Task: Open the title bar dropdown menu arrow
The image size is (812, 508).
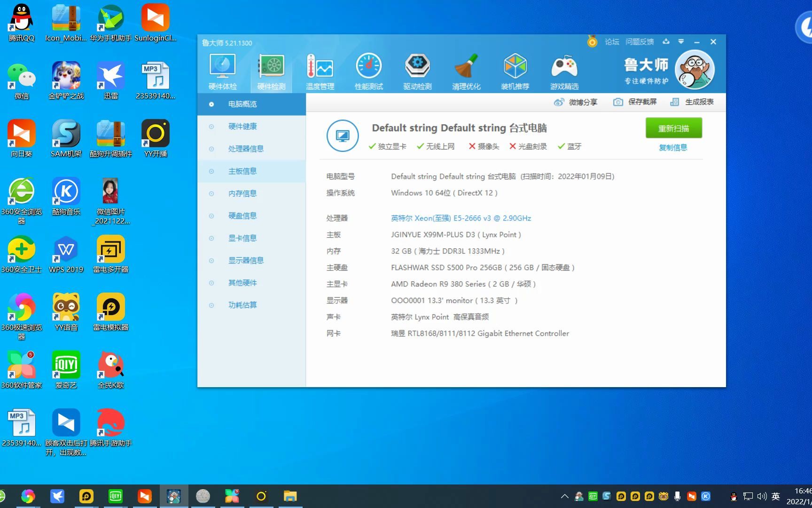Action: 681,41
